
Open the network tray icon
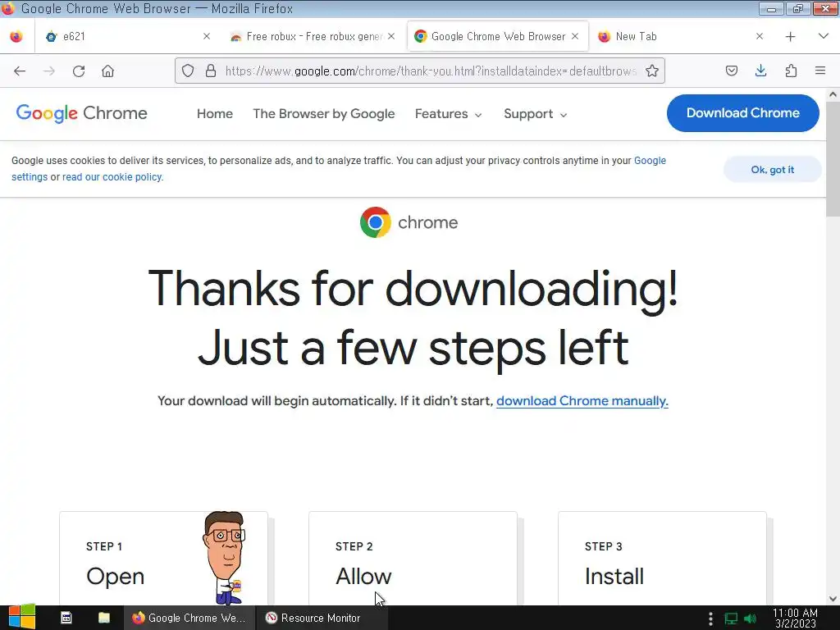pyautogui.click(x=731, y=619)
